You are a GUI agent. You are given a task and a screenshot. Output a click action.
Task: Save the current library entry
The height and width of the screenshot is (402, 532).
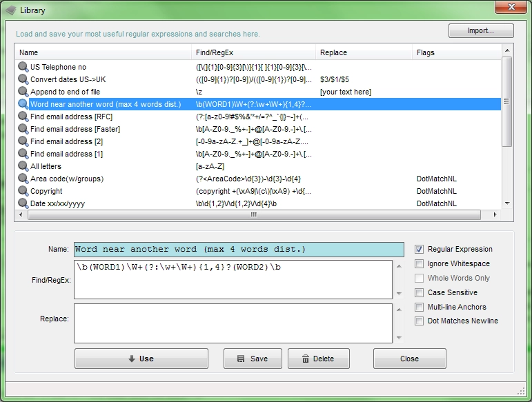[x=253, y=359]
